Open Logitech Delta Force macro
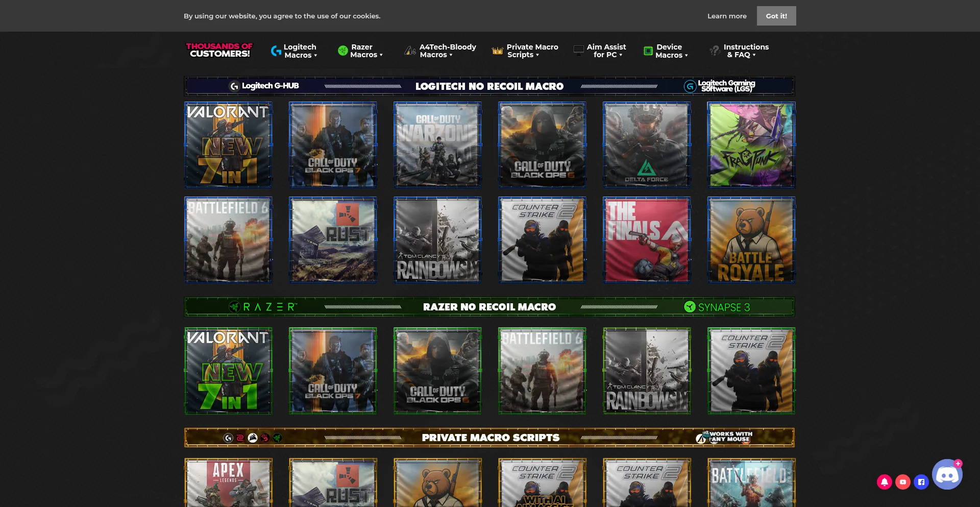Image resolution: width=980 pixels, height=507 pixels. point(647,145)
